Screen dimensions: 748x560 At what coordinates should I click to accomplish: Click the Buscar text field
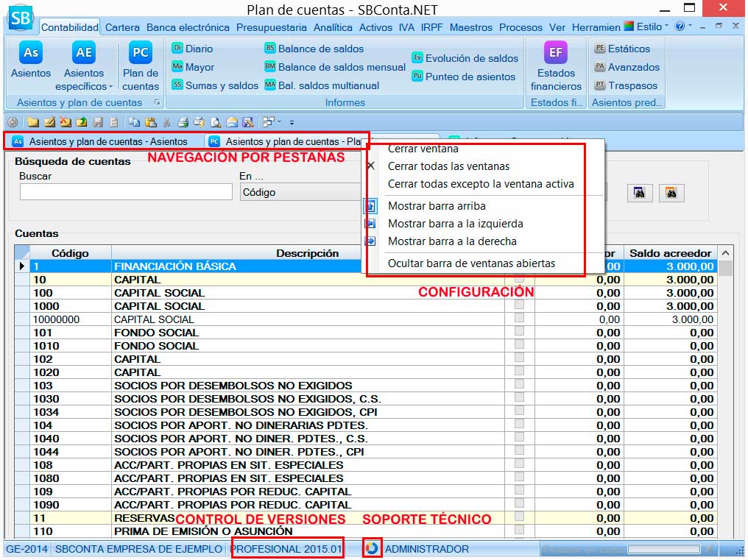pos(125,192)
